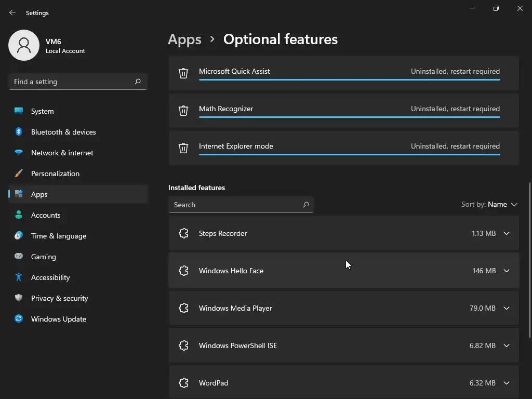The height and width of the screenshot is (399, 532).
Task: Expand the WordPad feature chevron
Action: pos(507,383)
